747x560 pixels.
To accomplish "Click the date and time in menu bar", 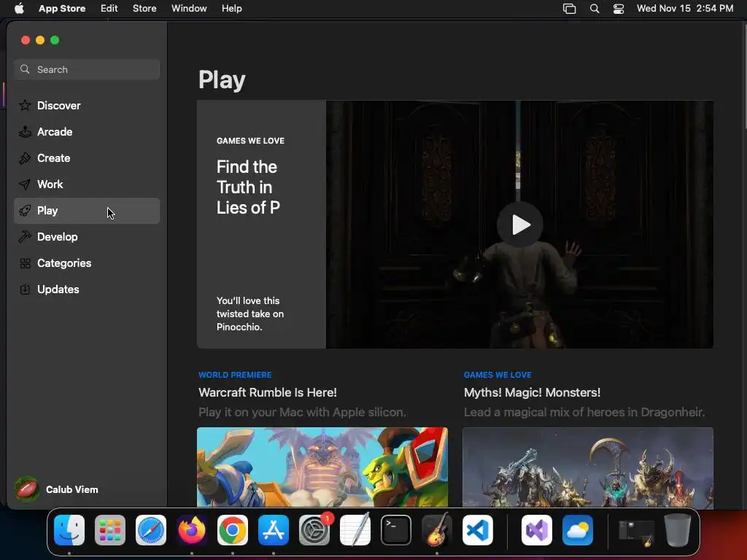I will pos(685,9).
